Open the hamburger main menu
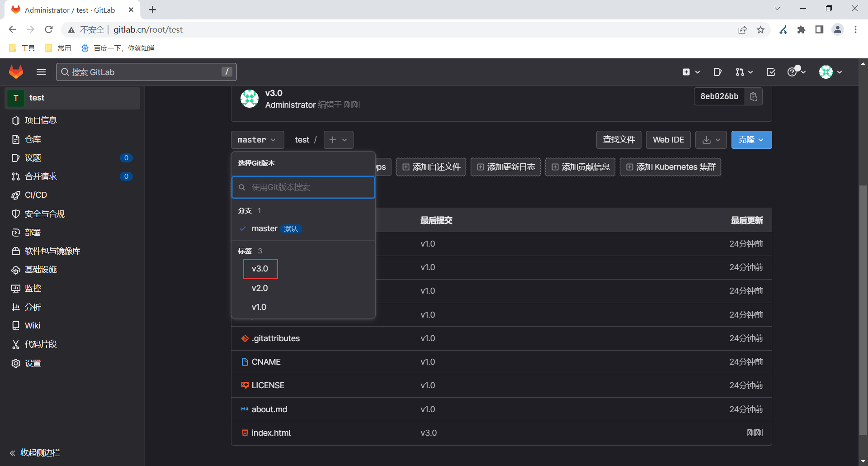The width and height of the screenshot is (868, 466). 41,72
